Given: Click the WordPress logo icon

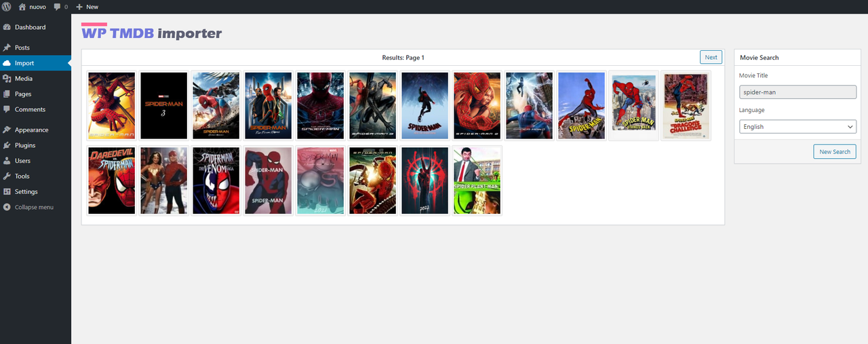Looking at the screenshot, I should coord(7,7).
